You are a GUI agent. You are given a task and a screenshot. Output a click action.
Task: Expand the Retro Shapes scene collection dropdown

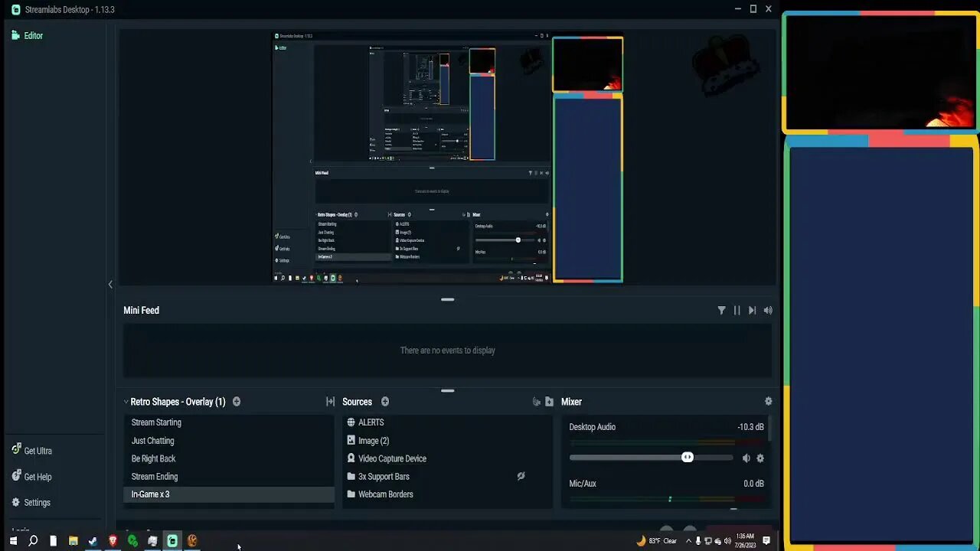pyautogui.click(x=126, y=402)
